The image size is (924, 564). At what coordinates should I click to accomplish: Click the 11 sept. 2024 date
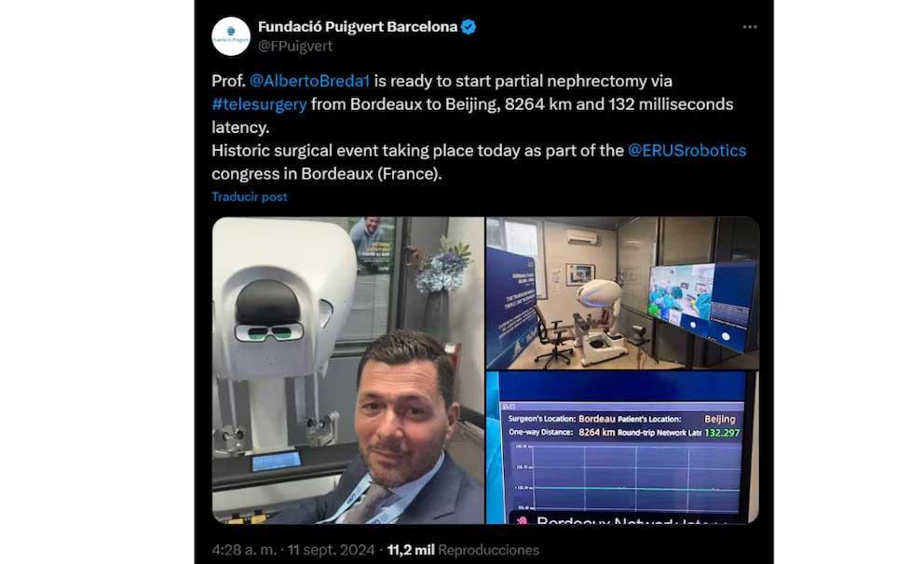pyautogui.click(x=332, y=550)
